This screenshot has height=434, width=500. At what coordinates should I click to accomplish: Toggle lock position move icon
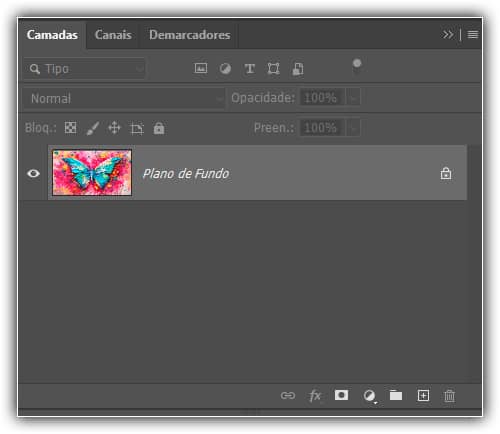point(114,128)
